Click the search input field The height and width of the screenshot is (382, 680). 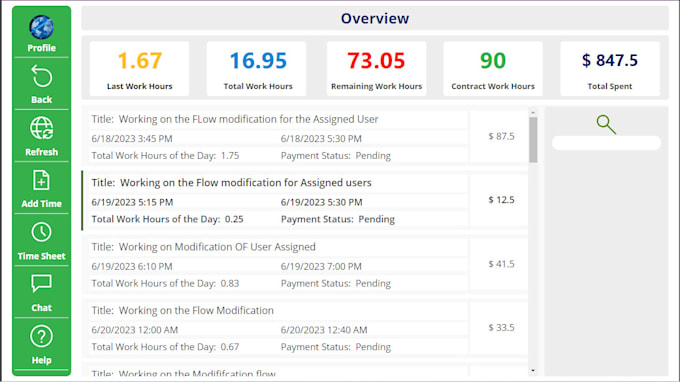pyautogui.click(x=606, y=143)
